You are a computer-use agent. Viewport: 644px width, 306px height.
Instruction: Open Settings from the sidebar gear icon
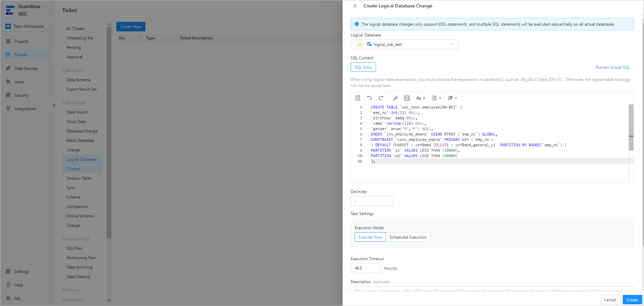point(8,271)
